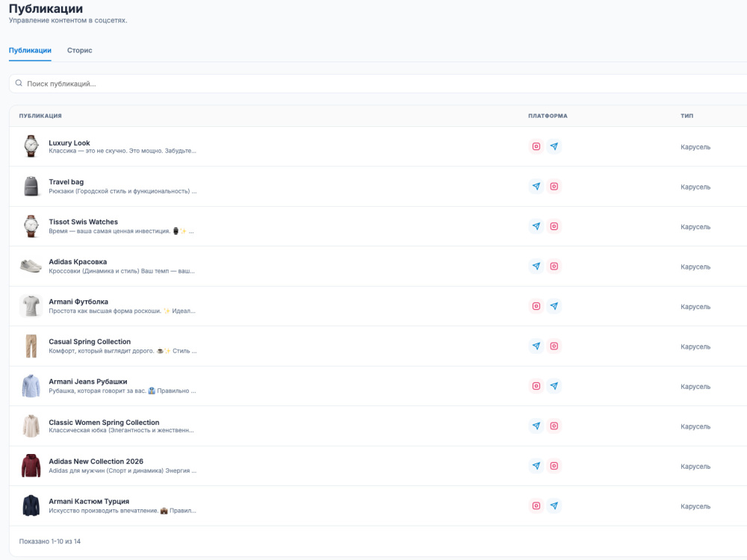Click Telegram icon for Tissot Swis Watches

(x=536, y=226)
